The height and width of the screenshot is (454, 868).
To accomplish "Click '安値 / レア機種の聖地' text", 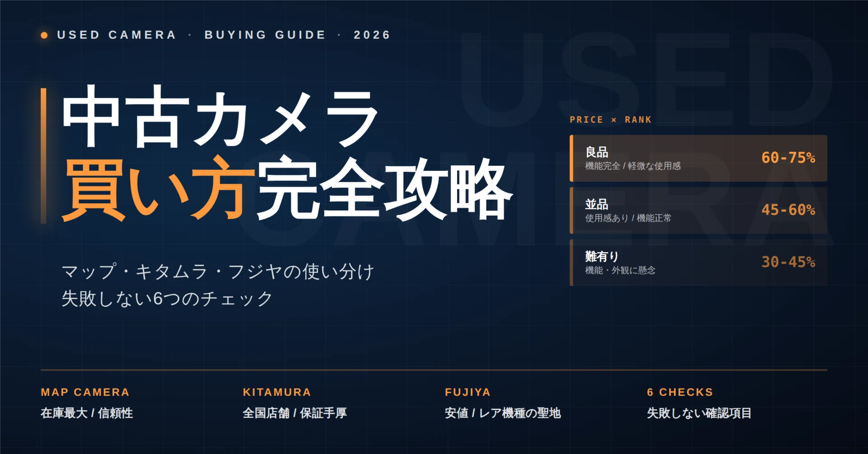I will point(503,413).
